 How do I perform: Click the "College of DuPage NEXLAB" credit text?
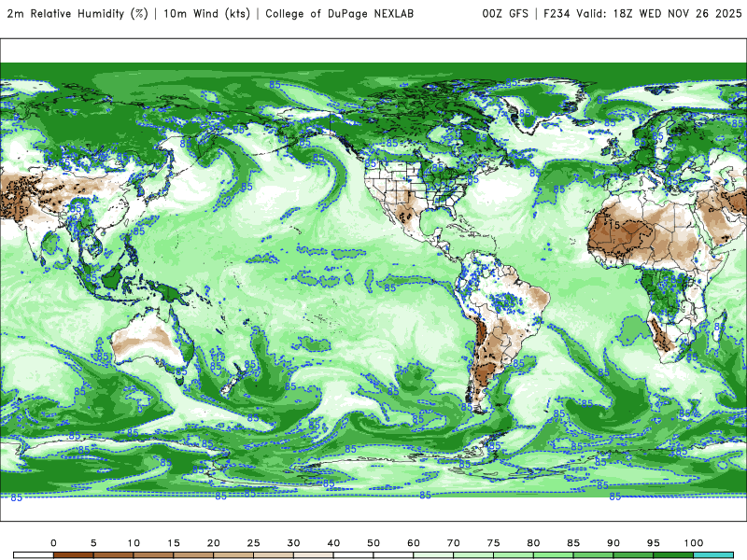pos(339,14)
